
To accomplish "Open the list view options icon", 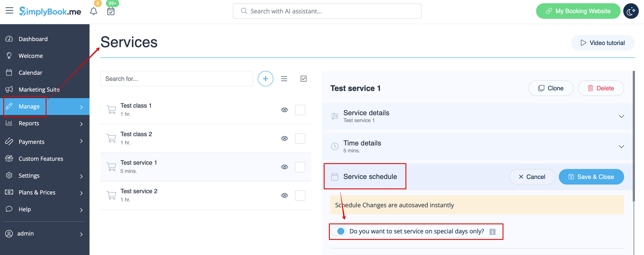I will [284, 79].
